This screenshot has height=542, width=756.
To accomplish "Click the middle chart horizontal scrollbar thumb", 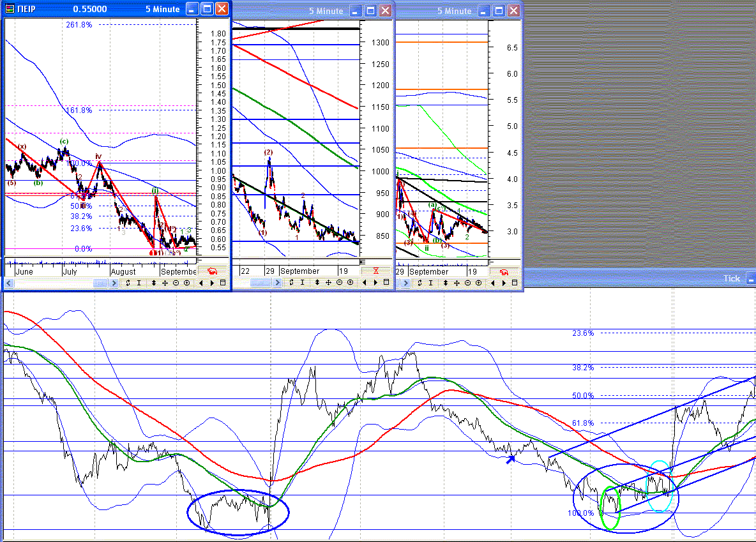I will point(261,283).
